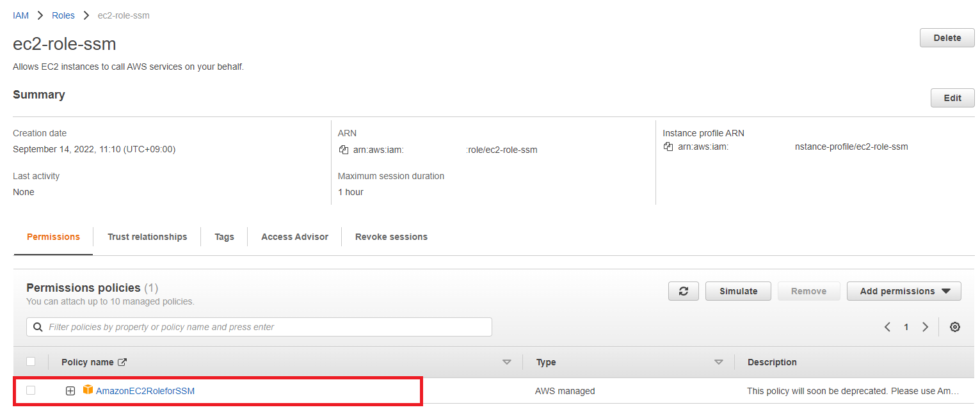Sort by the Policy name column arrow
This screenshot has height=412, width=980.
(507, 362)
